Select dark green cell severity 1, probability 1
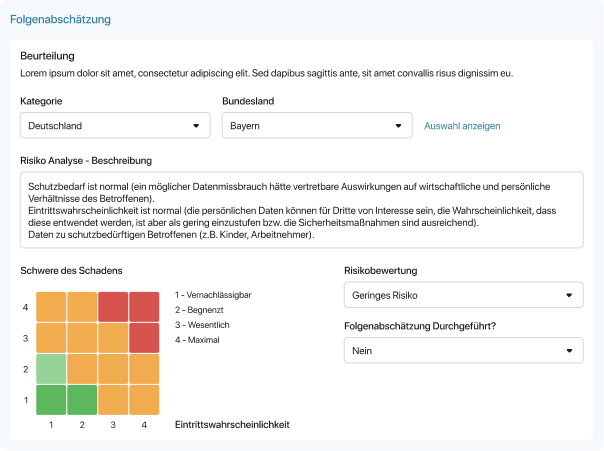This screenshot has height=451, width=604. click(51, 399)
